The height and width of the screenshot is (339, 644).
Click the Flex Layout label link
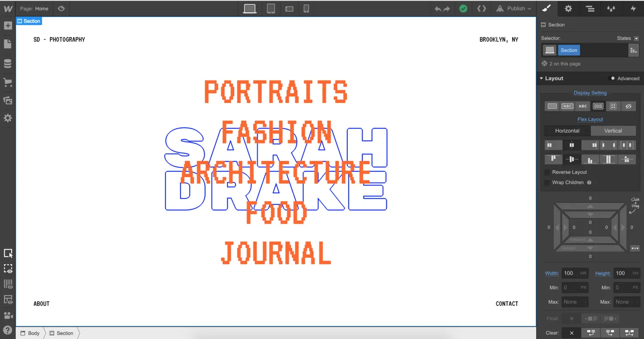point(590,119)
